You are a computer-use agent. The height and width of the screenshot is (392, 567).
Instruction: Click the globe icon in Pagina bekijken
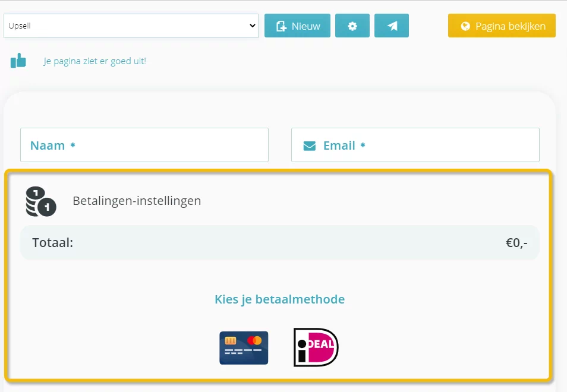[x=465, y=26]
